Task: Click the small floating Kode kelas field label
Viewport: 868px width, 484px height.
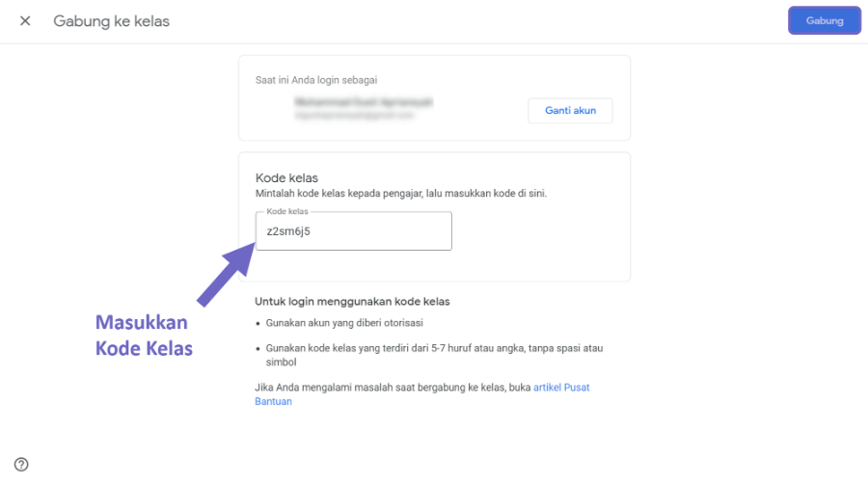Action: click(x=286, y=211)
